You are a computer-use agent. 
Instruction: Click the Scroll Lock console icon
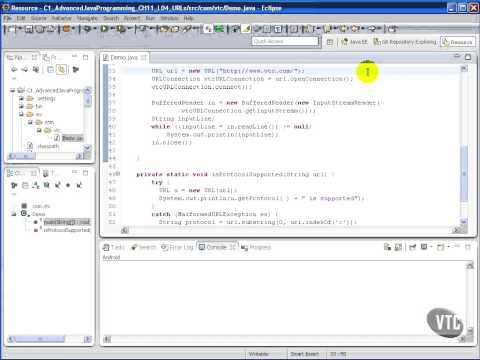pyautogui.click(x=398, y=247)
